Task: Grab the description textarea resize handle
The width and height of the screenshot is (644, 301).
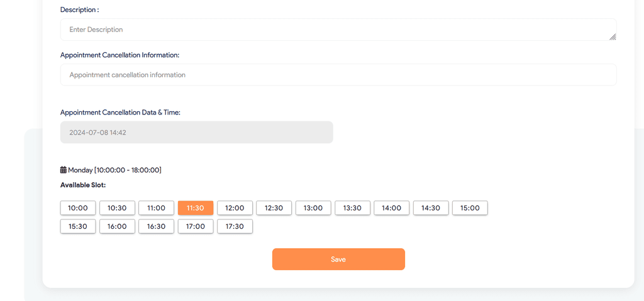Action: pyautogui.click(x=613, y=37)
